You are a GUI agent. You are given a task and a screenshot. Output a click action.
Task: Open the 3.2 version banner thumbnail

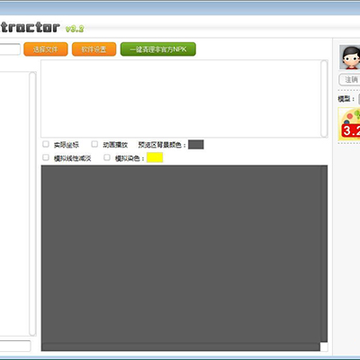349,124
